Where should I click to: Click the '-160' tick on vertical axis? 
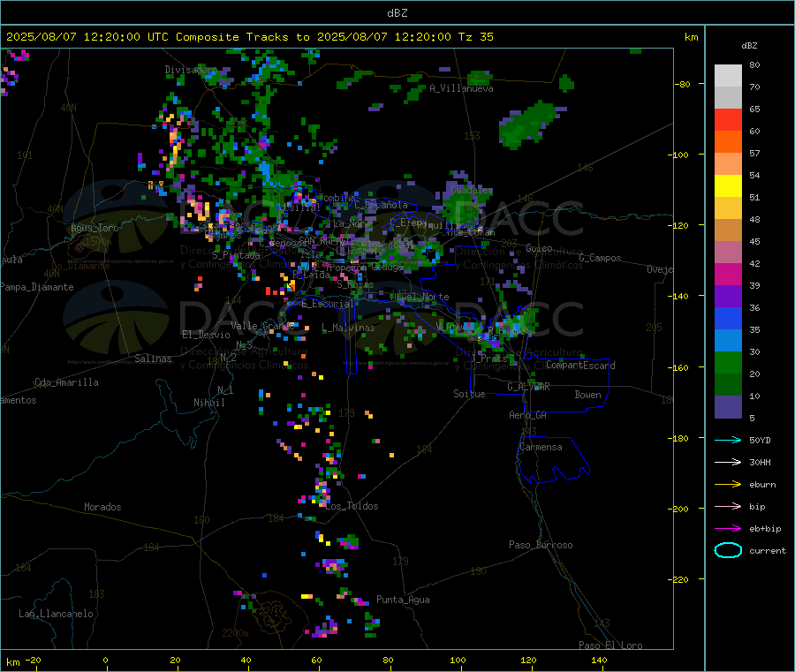click(x=680, y=367)
